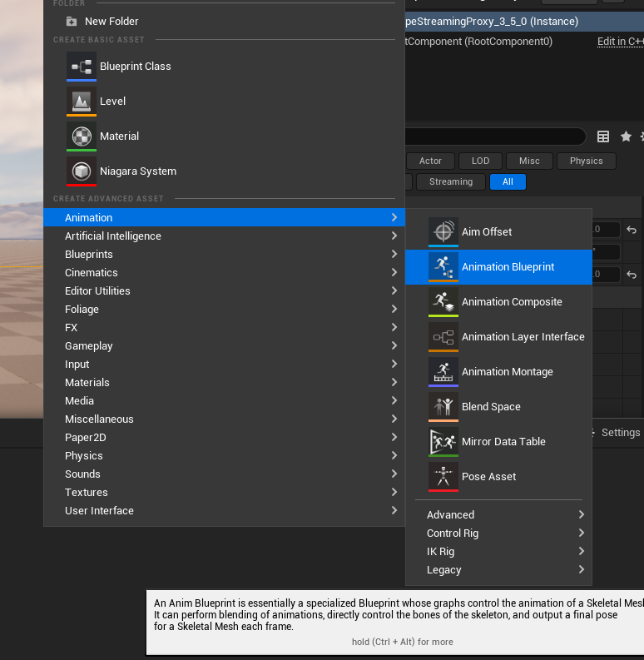Screen dimensions: 644x660
Task: Click the Animation Blueprint icon
Action: [x=443, y=266]
